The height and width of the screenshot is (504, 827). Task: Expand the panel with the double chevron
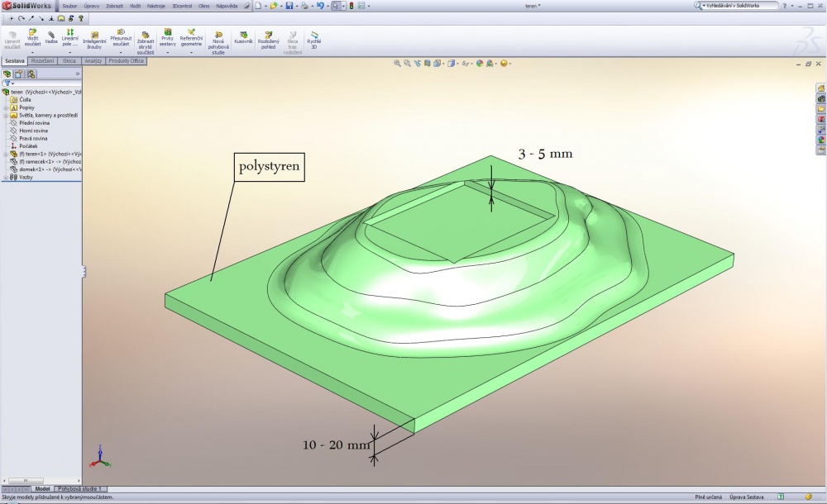point(78,74)
